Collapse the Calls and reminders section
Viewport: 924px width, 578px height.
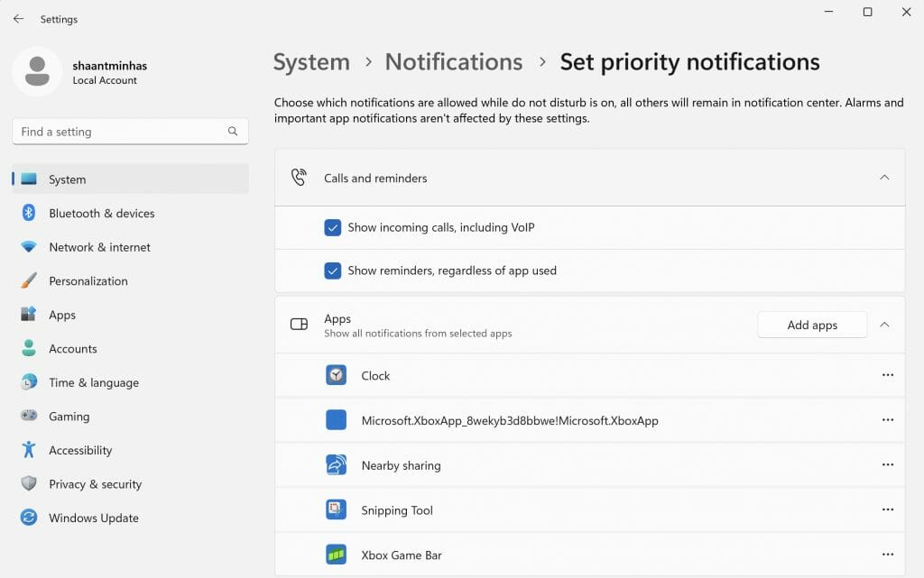885,178
